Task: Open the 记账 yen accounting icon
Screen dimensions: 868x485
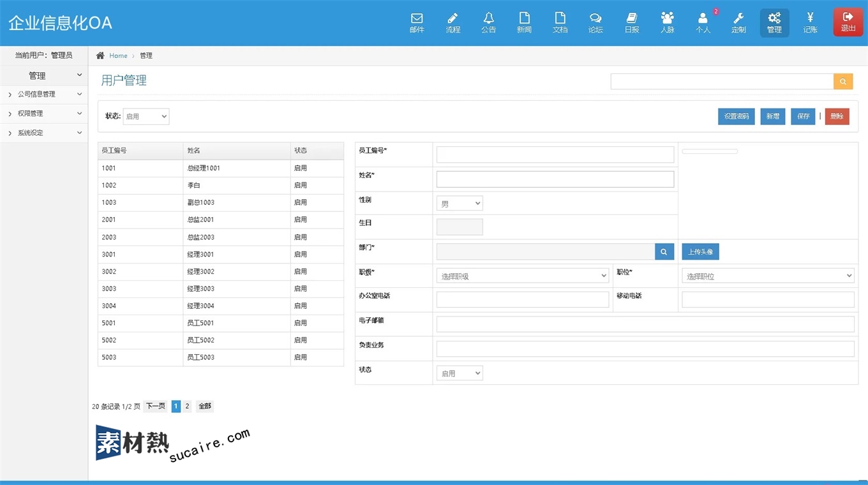Action: point(810,22)
